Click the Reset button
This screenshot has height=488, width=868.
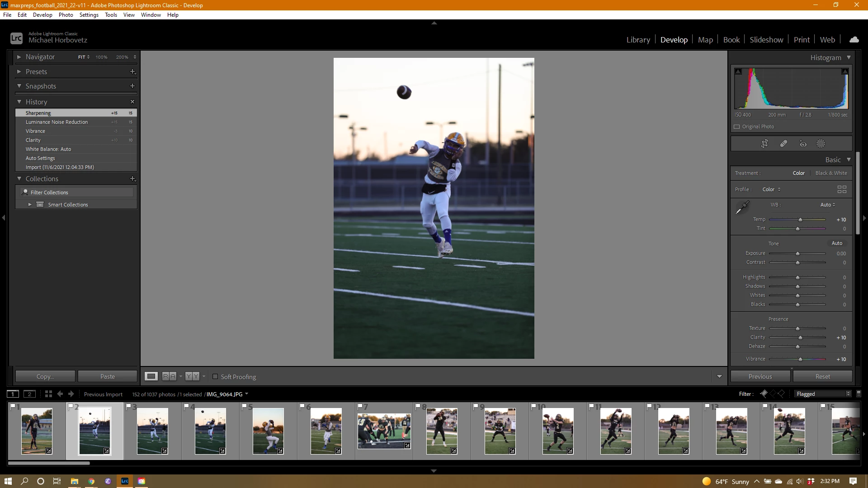[x=822, y=376]
